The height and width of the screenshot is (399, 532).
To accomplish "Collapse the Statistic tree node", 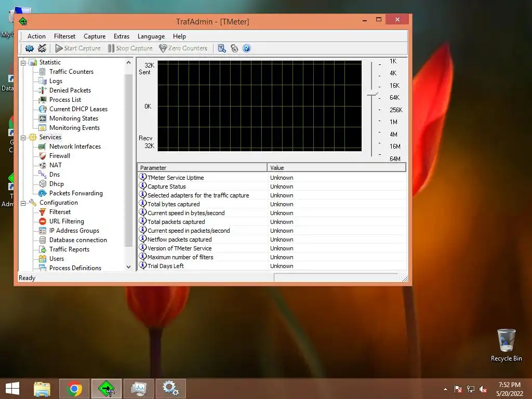I will (23, 63).
